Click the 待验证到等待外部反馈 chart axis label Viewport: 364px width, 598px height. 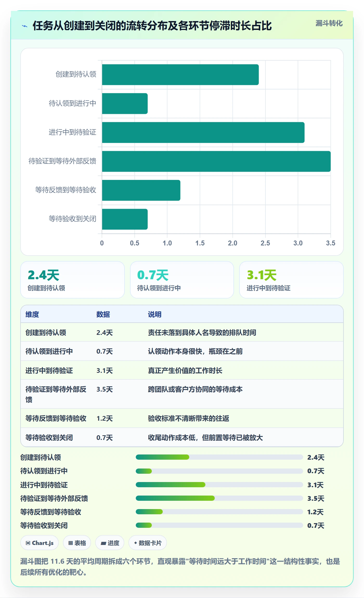coord(62,161)
